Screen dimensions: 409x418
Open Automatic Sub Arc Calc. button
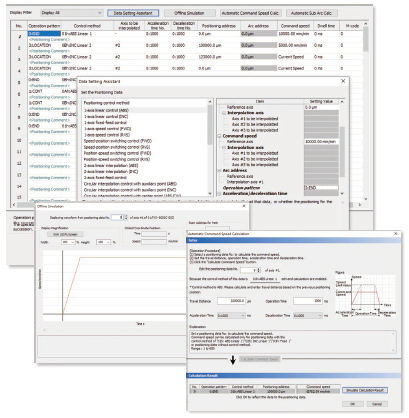pos(311,13)
